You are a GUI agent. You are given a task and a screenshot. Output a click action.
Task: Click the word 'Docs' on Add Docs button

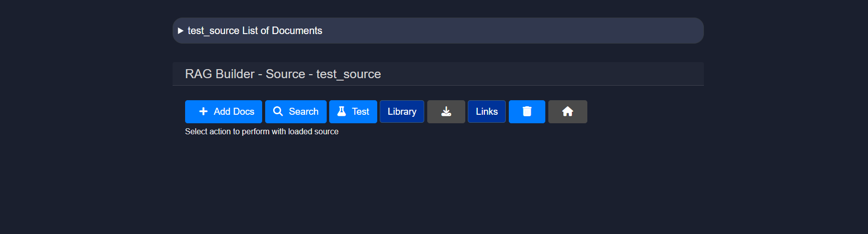244,112
